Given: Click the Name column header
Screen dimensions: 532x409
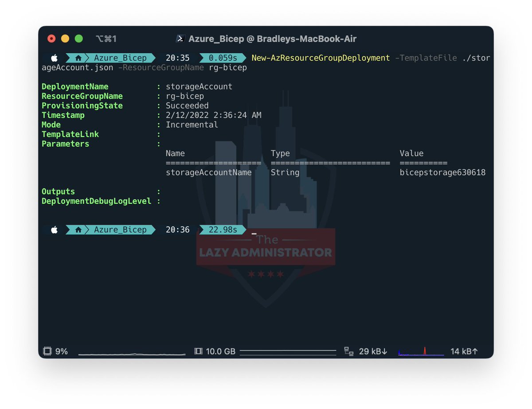Looking at the screenshot, I should click(175, 153).
